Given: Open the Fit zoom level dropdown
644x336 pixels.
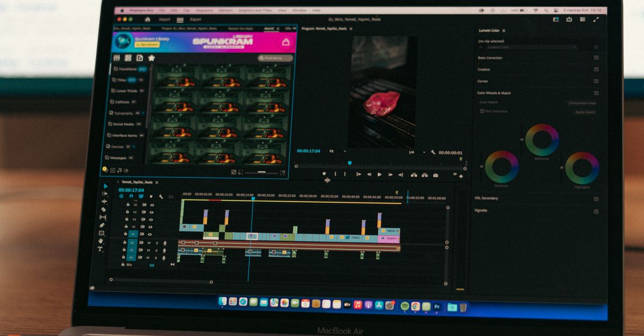Looking at the screenshot, I should coord(339,151).
